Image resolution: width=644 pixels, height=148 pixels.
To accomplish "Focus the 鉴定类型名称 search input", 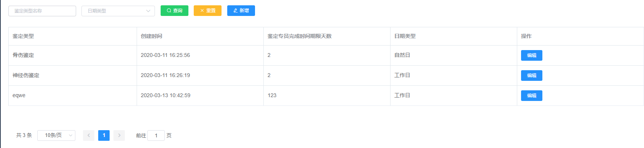I will (42, 11).
